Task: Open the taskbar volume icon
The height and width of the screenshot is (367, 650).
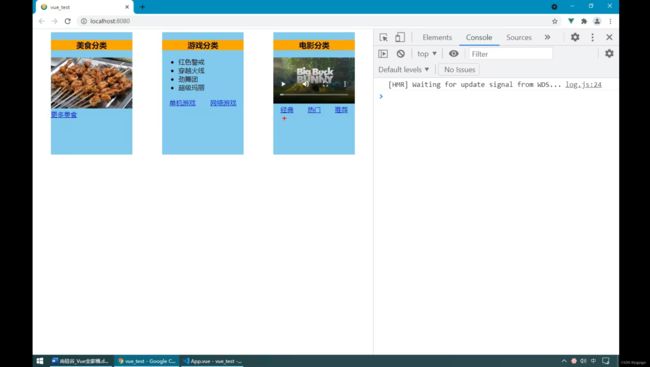Action: (583, 361)
